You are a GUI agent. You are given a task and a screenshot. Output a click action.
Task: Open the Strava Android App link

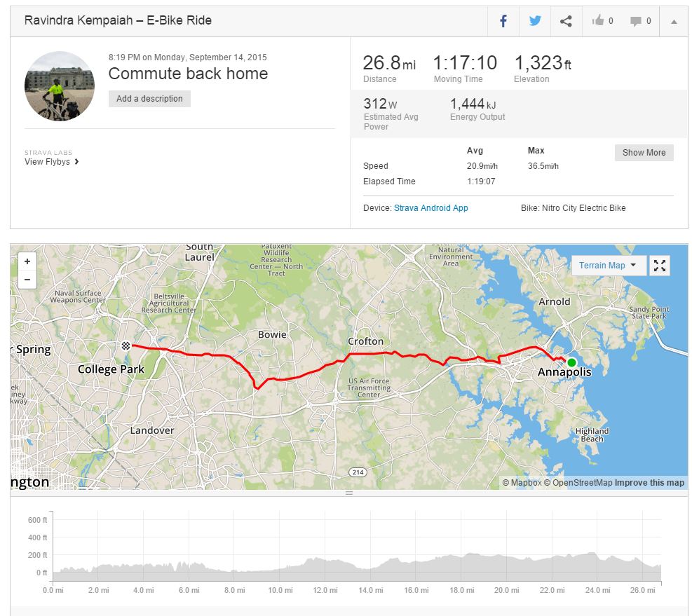point(431,208)
